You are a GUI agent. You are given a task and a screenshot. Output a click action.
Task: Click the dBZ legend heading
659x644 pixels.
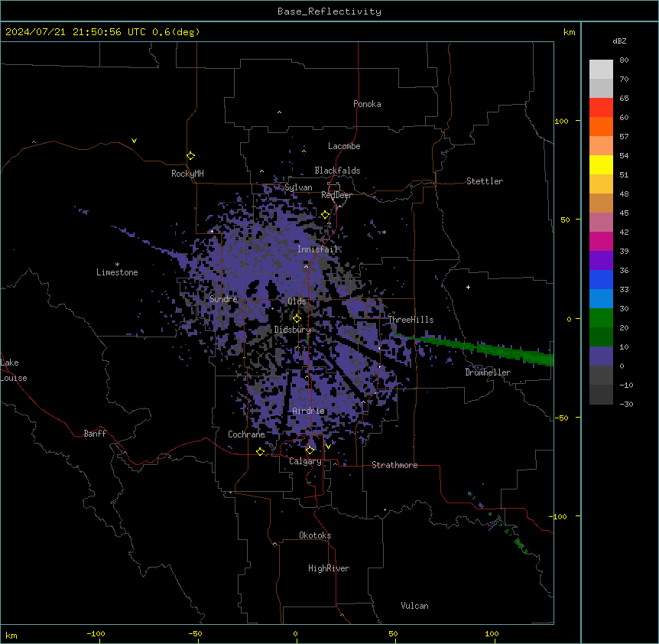[x=619, y=41]
